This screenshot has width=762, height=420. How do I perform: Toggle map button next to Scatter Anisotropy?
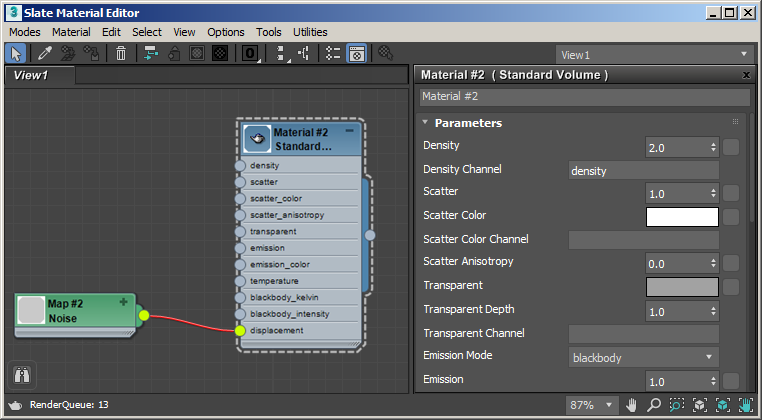pyautogui.click(x=731, y=263)
